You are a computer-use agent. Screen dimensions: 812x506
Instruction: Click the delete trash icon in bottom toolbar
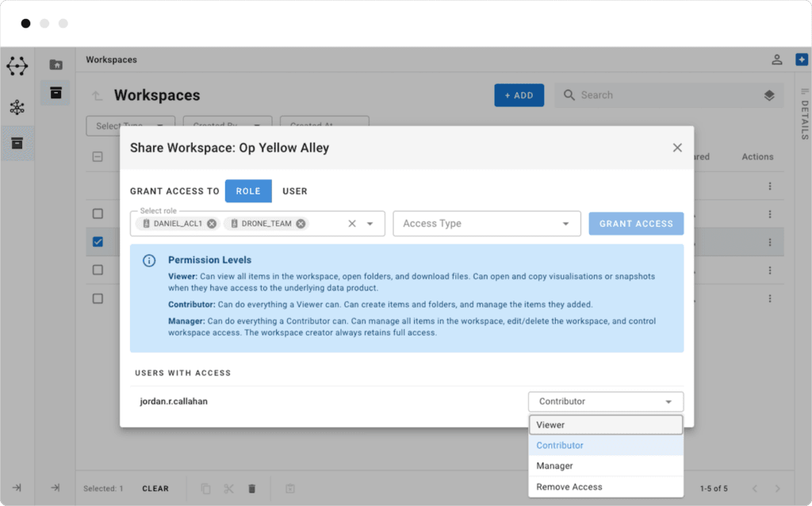click(x=251, y=489)
